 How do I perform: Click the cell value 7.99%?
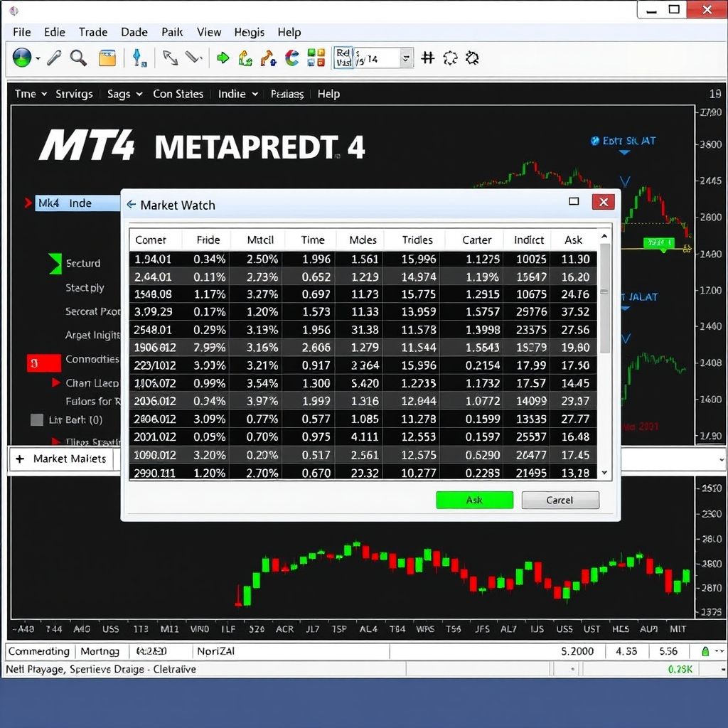click(209, 347)
